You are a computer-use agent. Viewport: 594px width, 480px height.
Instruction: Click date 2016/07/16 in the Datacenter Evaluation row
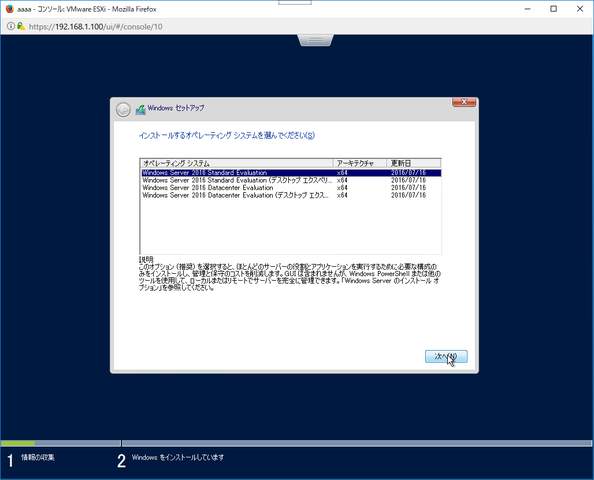[x=408, y=188]
